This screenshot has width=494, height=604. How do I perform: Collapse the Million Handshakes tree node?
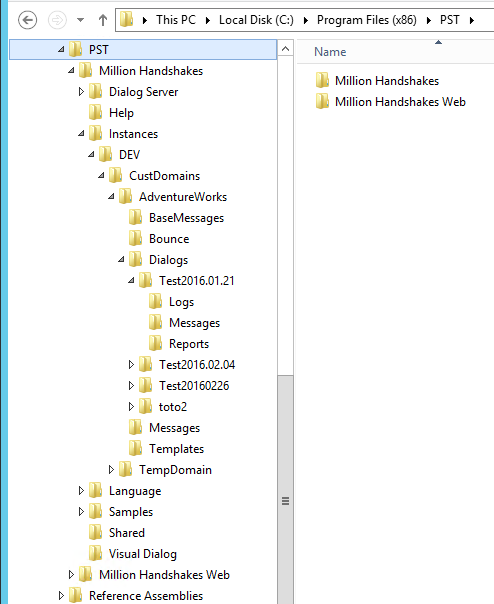(x=71, y=70)
